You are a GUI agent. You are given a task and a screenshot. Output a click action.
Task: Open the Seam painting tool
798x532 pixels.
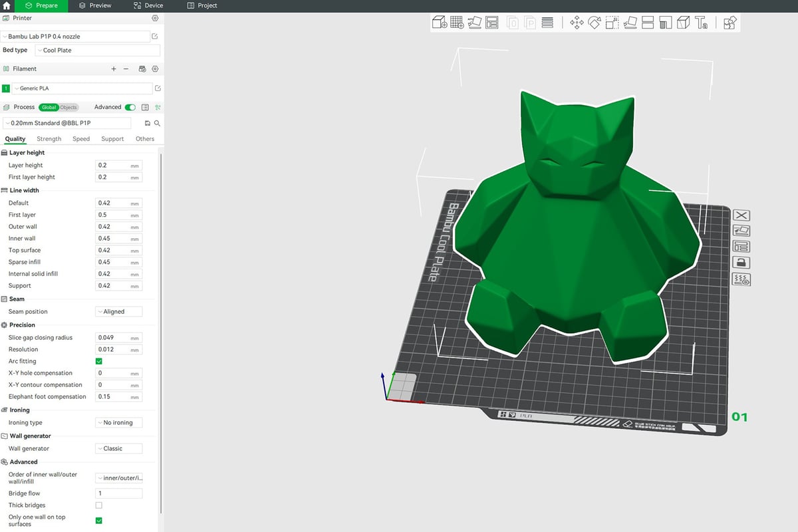(x=683, y=23)
